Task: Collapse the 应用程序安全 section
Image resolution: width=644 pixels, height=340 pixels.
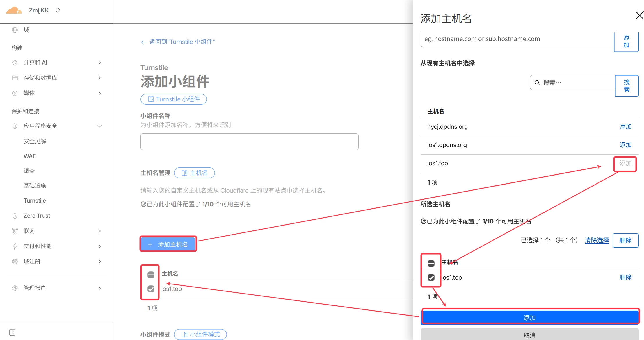Action: click(x=99, y=126)
